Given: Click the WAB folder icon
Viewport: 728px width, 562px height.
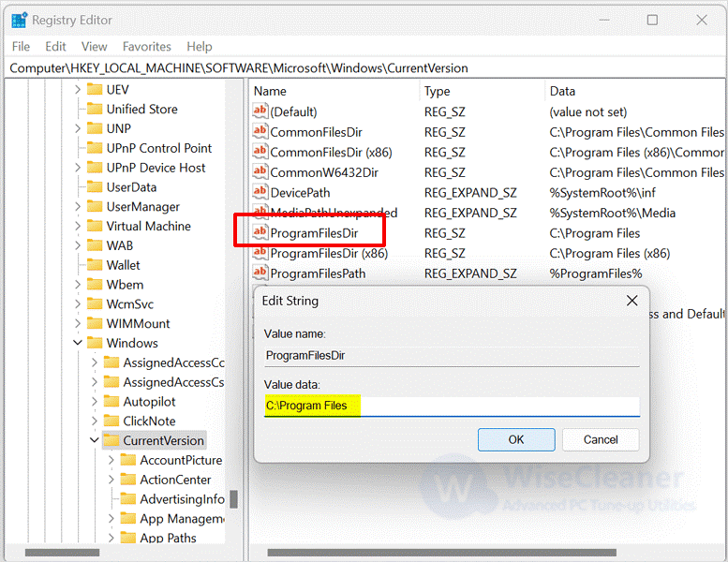Looking at the screenshot, I should coord(95,245).
